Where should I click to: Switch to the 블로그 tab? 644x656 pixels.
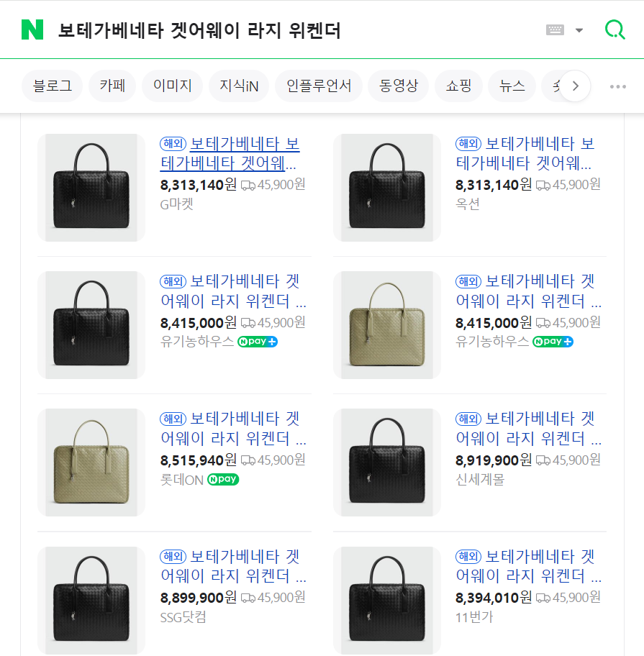pyautogui.click(x=53, y=86)
